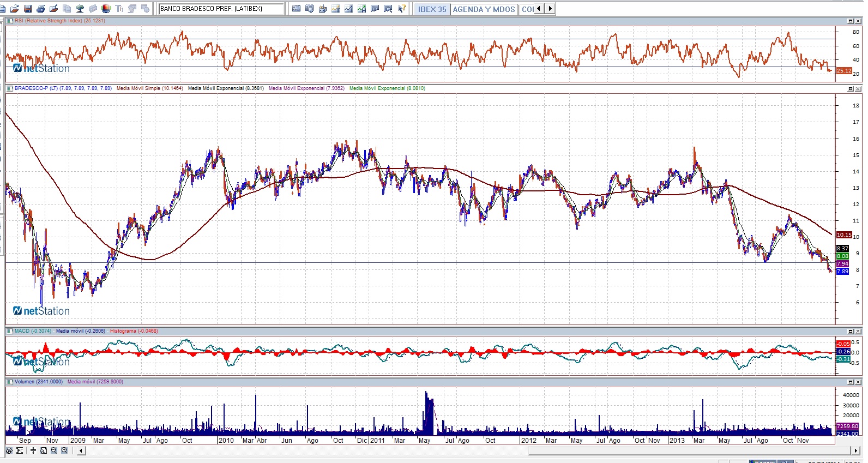Click the RSI panel header icon
This screenshot has height=463, width=868.
point(10,21)
